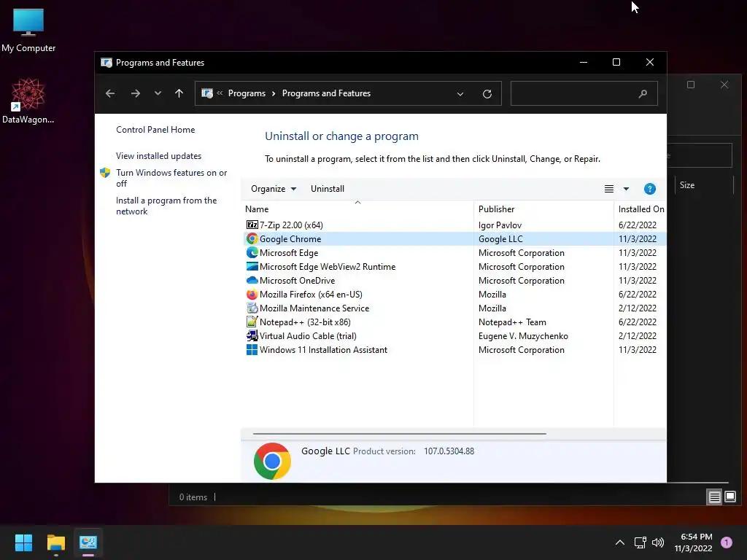Open the notification badge icon
747x560 pixels.
(727, 542)
